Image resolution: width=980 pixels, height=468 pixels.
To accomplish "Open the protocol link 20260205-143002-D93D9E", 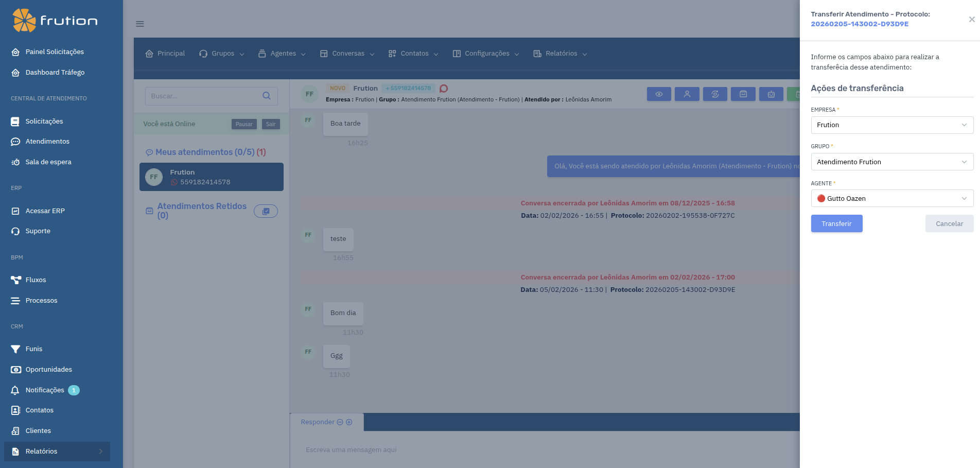I will point(859,24).
